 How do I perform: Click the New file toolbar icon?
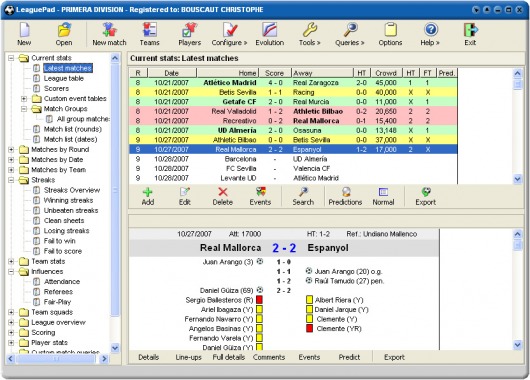(24, 34)
